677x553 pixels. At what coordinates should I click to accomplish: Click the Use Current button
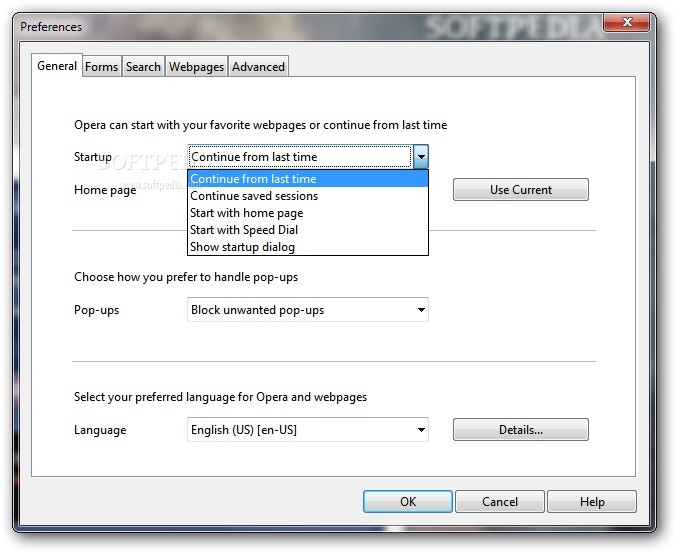[x=521, y=190]
